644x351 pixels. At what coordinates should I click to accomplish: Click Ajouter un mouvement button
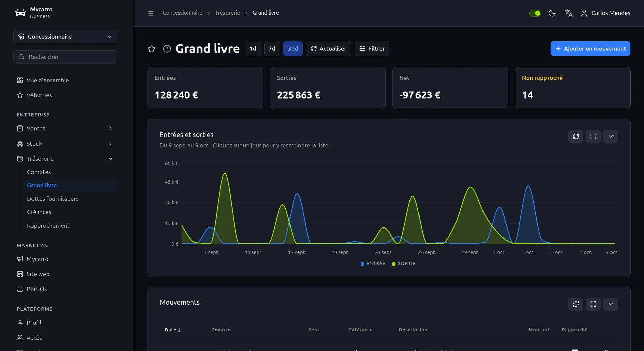590,49
